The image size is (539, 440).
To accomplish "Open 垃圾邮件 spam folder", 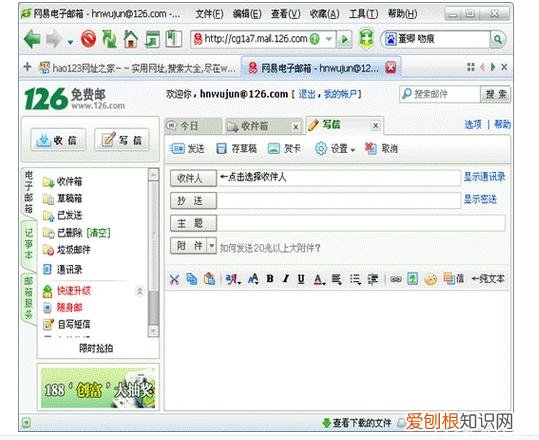I will pos(66,250).
